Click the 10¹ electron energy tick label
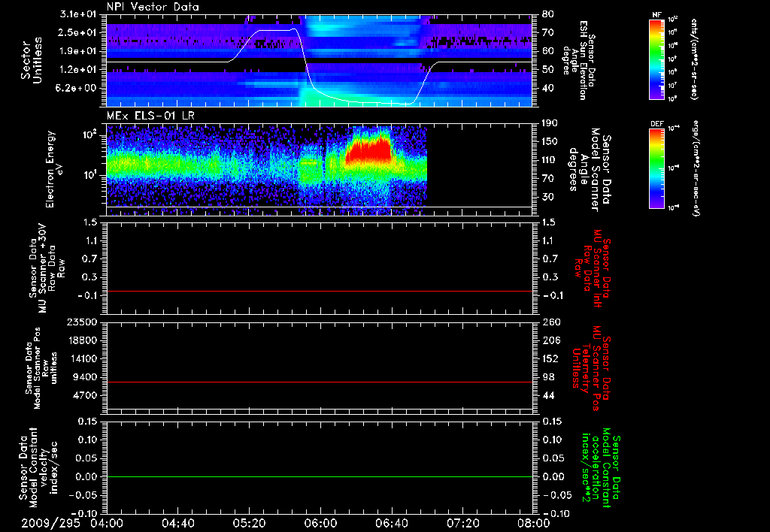Image resolution: width=770 pixels, height=532 pixels. 90,175
